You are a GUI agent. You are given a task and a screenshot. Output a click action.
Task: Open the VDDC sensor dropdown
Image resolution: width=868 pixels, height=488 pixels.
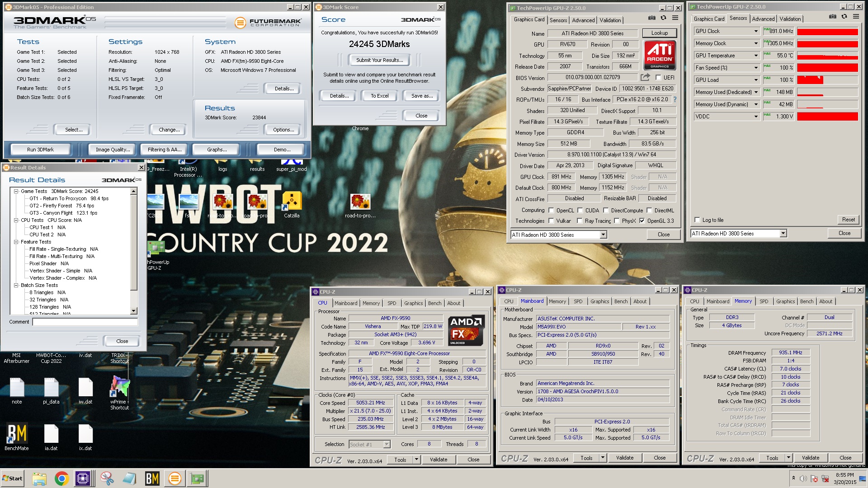coord(756,117)
